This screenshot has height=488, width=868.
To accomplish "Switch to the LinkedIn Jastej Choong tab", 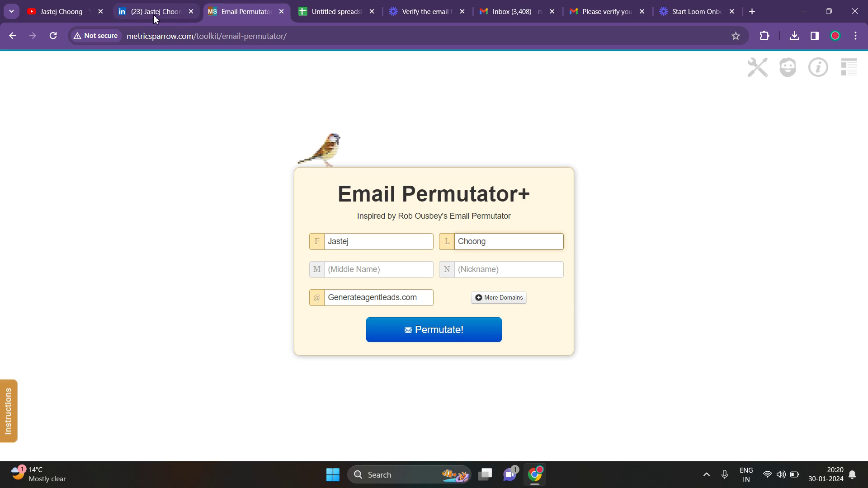I will [x=155, y=12].
